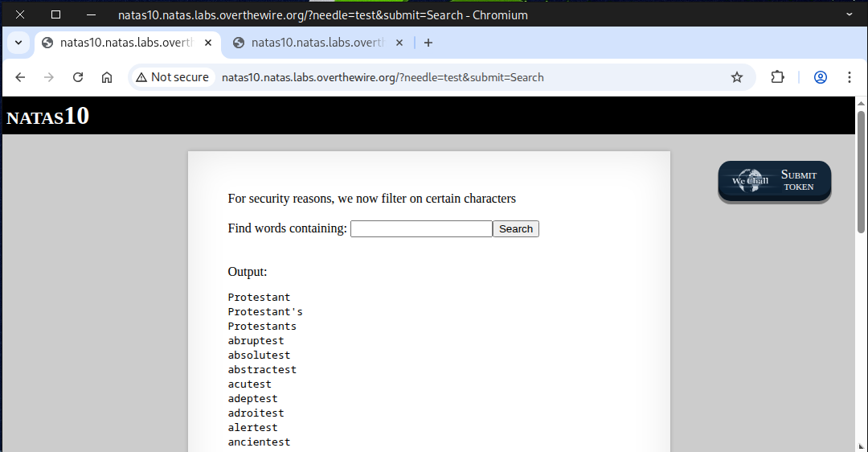This screenshot has height=452, width=868.
Task: Close the second natas10 tab
Action: pyautogui.click(x=399, y=43)
